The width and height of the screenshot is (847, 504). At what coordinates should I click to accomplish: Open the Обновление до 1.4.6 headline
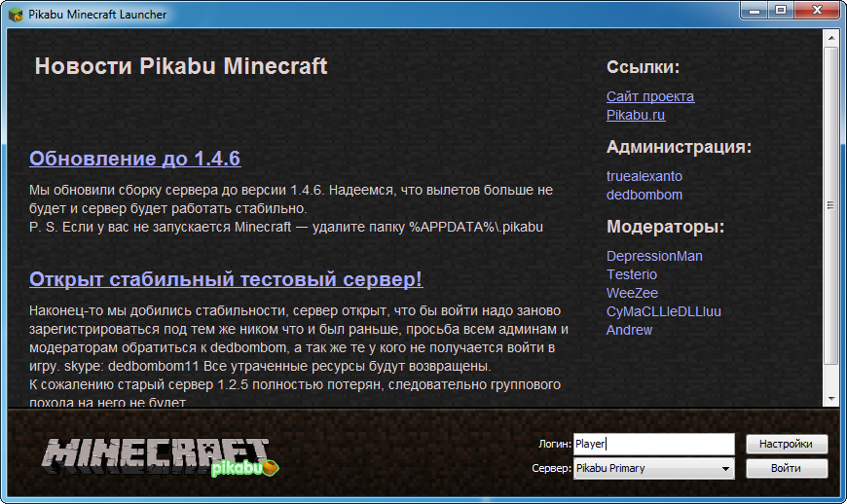[134, 159]
